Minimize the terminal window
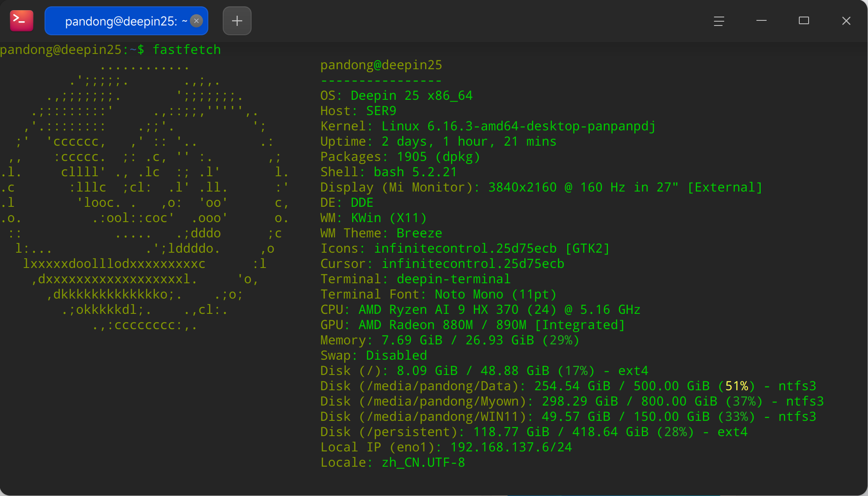This screenshot has height=496, width=868. tap(762, 21)
